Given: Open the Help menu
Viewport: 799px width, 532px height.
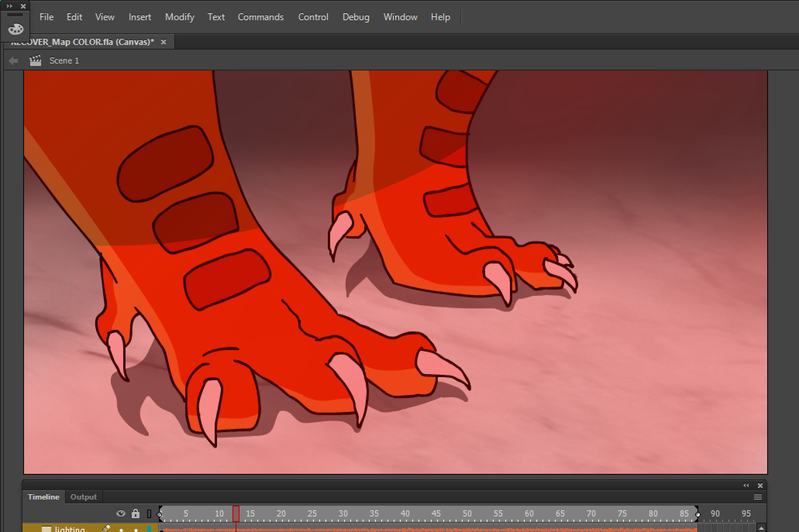Looking at the screenshot, I should click(441, 17).
